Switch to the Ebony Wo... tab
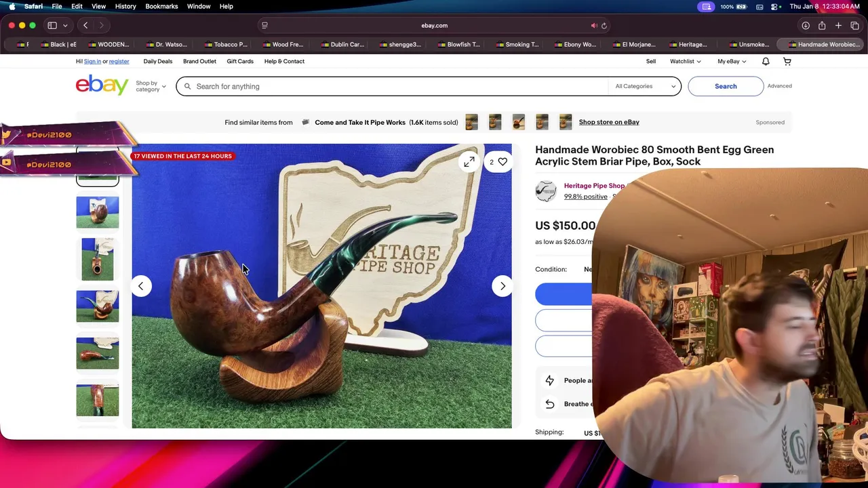The height and width of the screenshot is (488, 868). tap(575, 45)
